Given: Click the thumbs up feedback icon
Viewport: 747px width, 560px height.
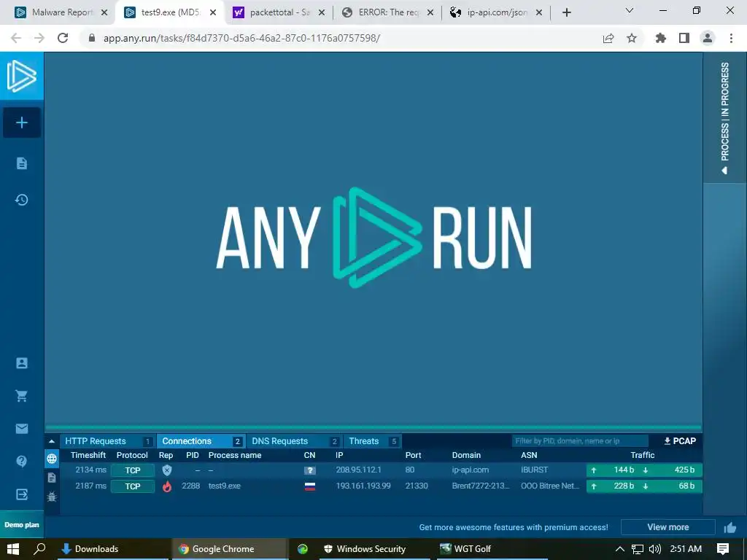Looking at the screenshot, I should pyautogui.click(x=729, y=527).
